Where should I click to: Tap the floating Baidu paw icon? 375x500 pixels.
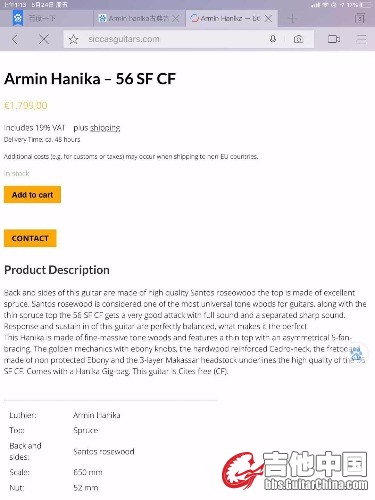[357, 354]
